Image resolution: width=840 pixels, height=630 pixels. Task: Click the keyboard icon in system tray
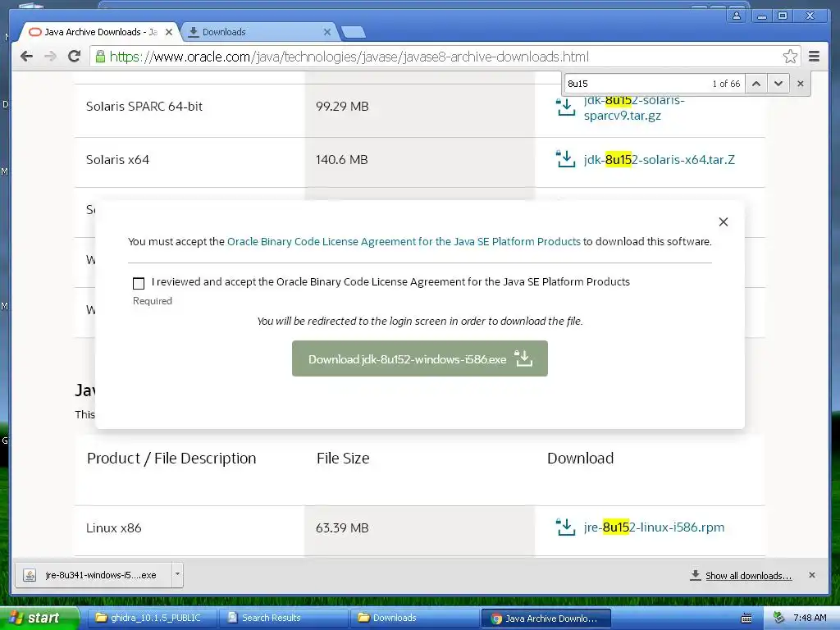(x=746, y=619)
